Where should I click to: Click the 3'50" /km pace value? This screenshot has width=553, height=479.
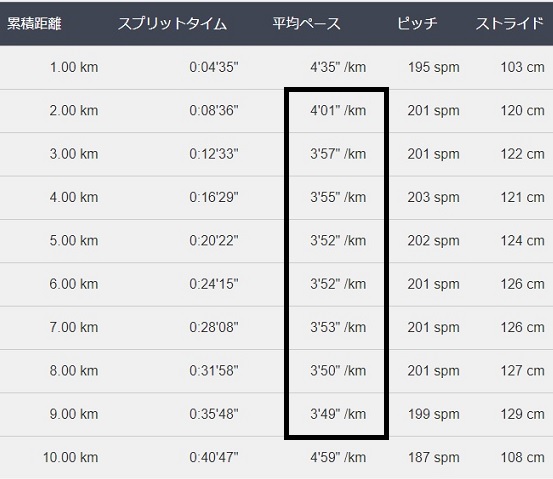coord(338,371)
